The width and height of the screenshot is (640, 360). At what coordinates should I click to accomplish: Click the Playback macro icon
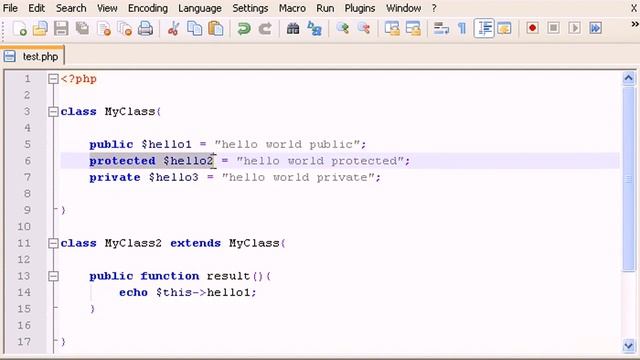[x=575, y=28]
